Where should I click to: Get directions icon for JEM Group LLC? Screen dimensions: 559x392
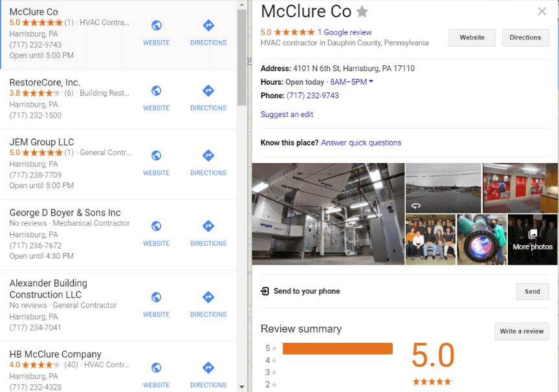coord(208,156)
